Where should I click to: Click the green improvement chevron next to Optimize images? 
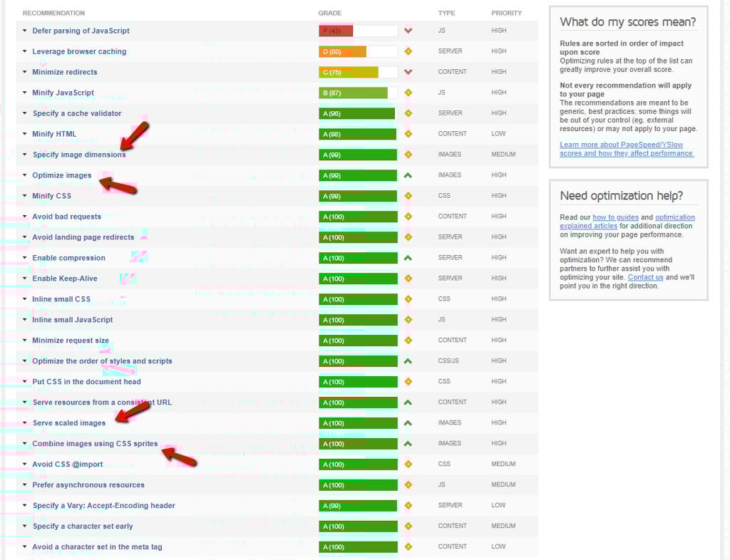(x=408, y=175)
